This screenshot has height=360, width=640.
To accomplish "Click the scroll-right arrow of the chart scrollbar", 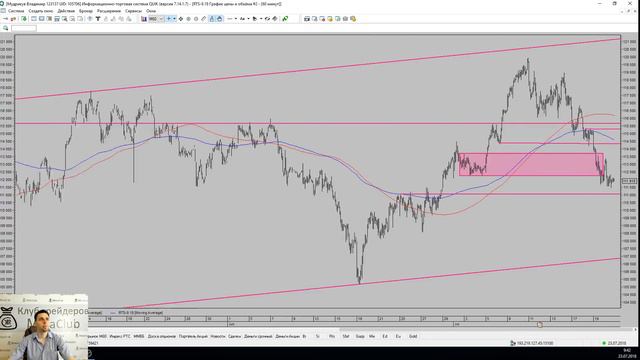I will pyautogui.click(x=635, y=330).
